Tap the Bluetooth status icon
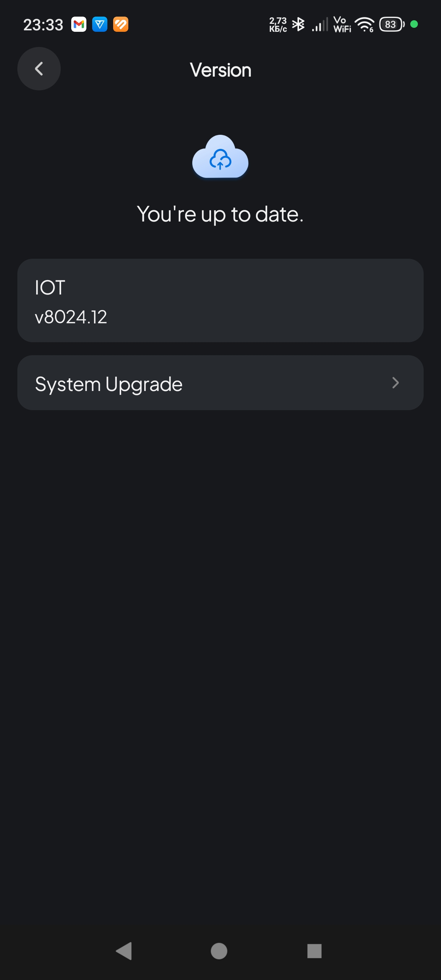This screenshot has height=980, width=441. (x=298, y=25)
